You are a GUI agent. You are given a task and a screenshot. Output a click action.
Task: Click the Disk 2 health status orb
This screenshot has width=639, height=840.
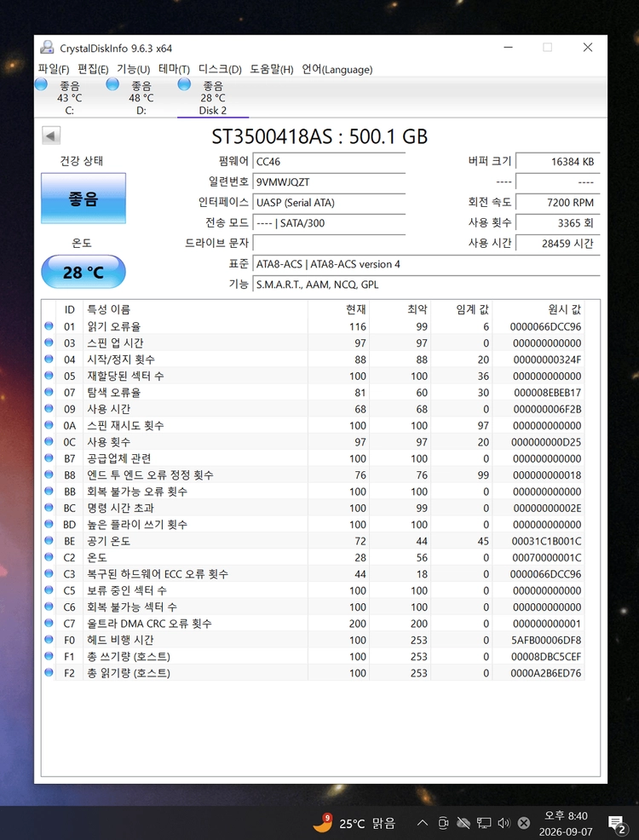point(184,84)
